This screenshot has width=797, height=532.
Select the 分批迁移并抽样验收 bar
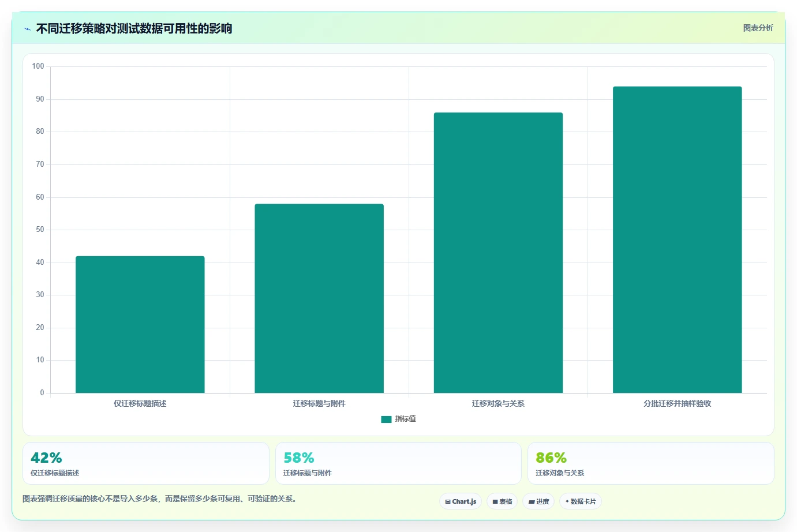[678, 239]
